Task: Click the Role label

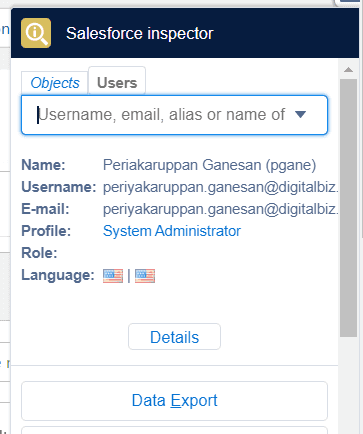Action: 39,253
